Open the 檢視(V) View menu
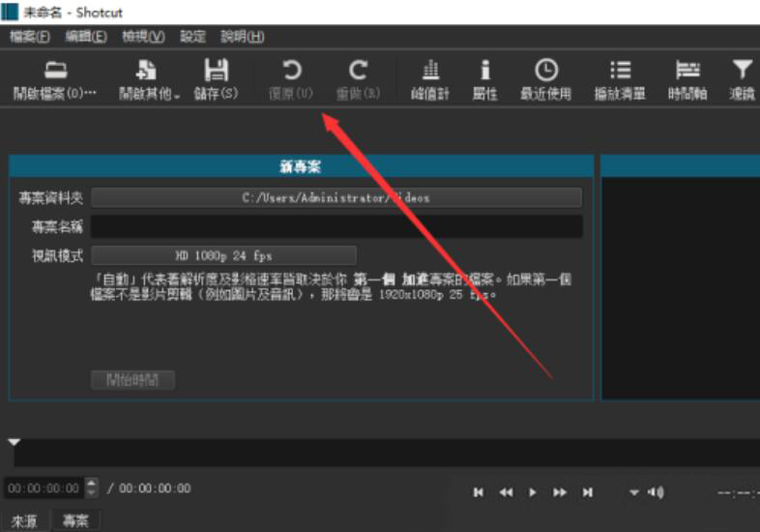This screenshot has height=532, width=760. [x=143, y=37]
